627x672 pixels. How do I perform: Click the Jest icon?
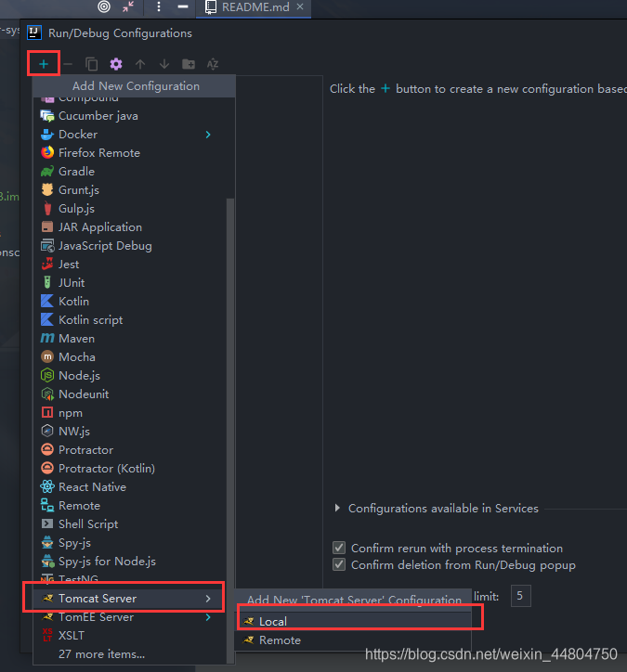47,264
